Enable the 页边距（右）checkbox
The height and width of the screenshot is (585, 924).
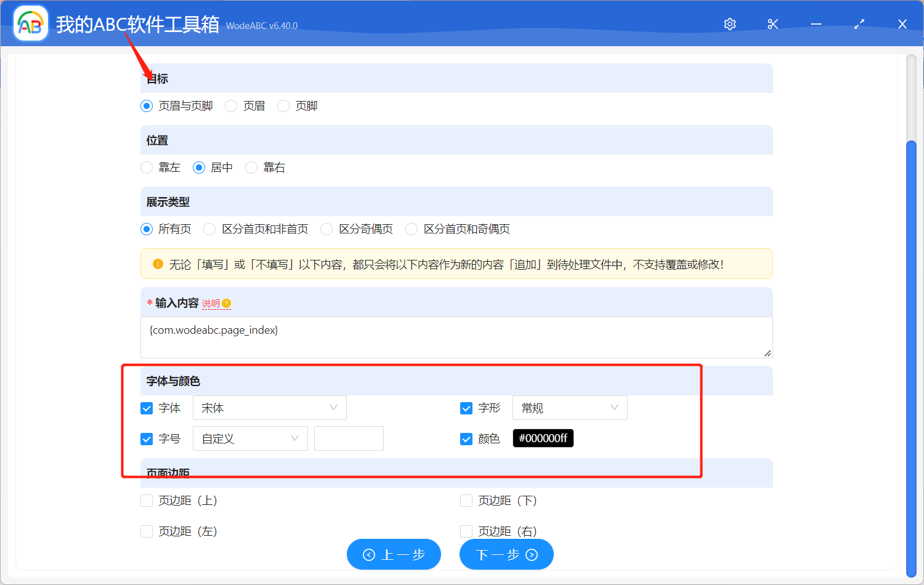466,531
